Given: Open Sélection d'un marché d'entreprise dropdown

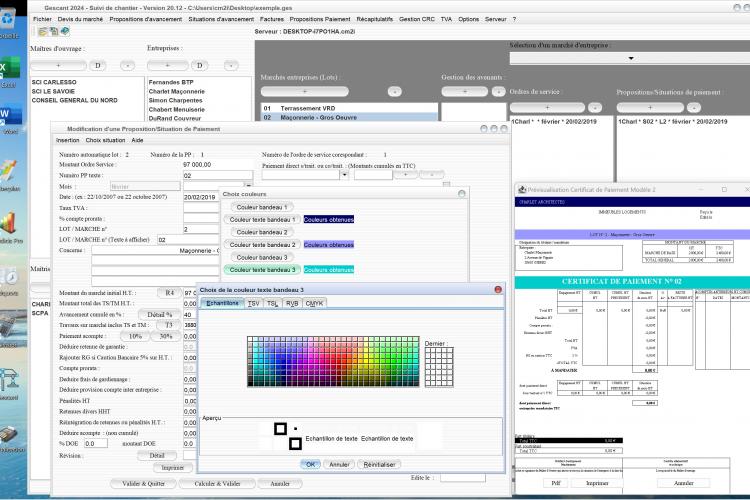Looking at the screenshot, I should pyautogui.click(x=631, y=58).
